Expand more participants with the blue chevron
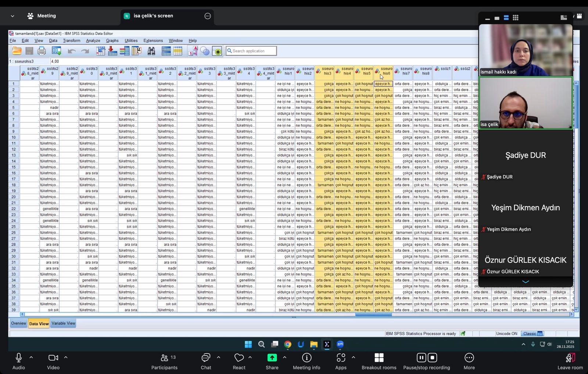588x374 pixels. click(x=526, y=282)
